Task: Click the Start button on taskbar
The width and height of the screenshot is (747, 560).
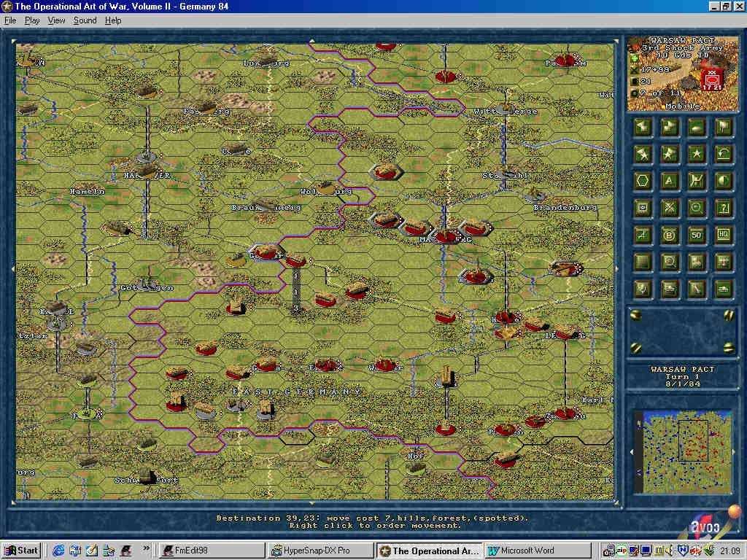Action: tap(21, 551)
